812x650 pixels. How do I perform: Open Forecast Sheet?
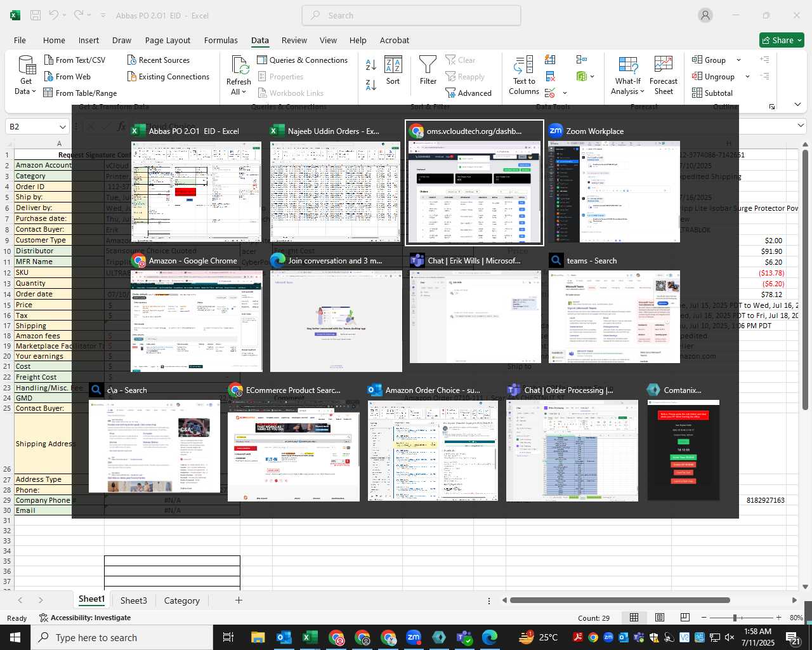pyautogui.click(x=664, y=76)
